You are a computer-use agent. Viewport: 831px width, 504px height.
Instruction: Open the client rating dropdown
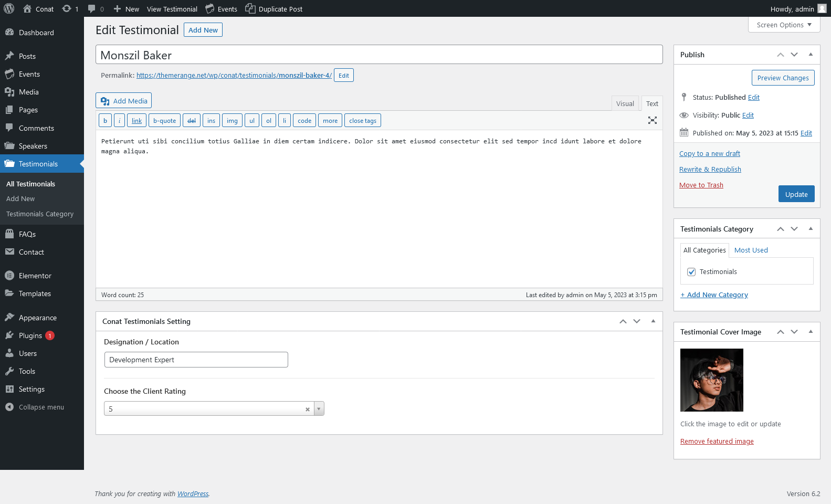tap(319, 409)
